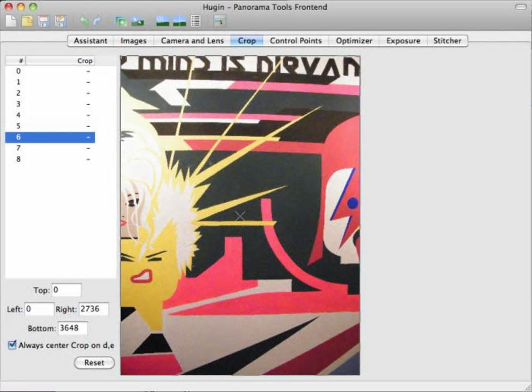Click the Save As floppy icon with pencil
This screenshot has width=532, height=392.
tap(61, 21)
